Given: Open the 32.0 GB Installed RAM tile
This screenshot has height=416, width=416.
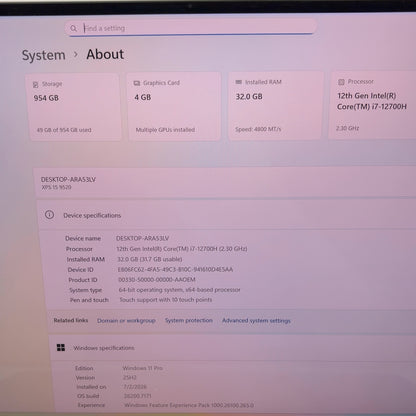Looking at the screenshot, I should pyautogui.click(x=276, y=106).
